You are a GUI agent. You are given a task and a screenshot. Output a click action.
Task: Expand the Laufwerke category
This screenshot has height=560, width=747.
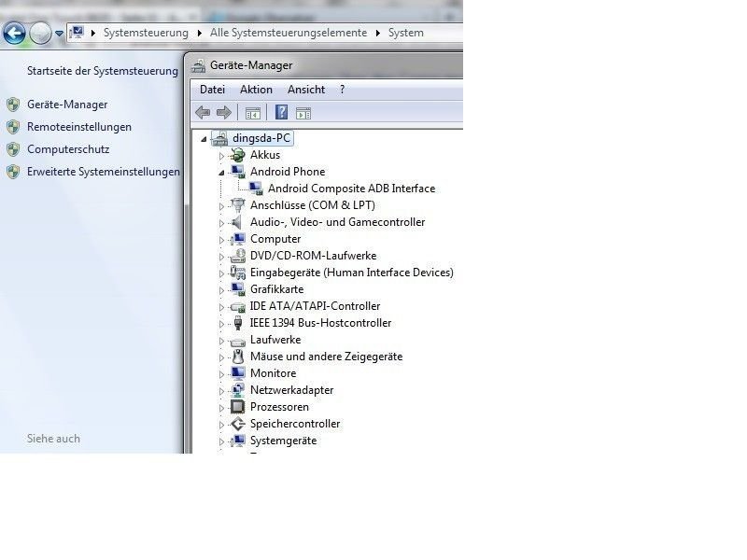pos(221,341)
